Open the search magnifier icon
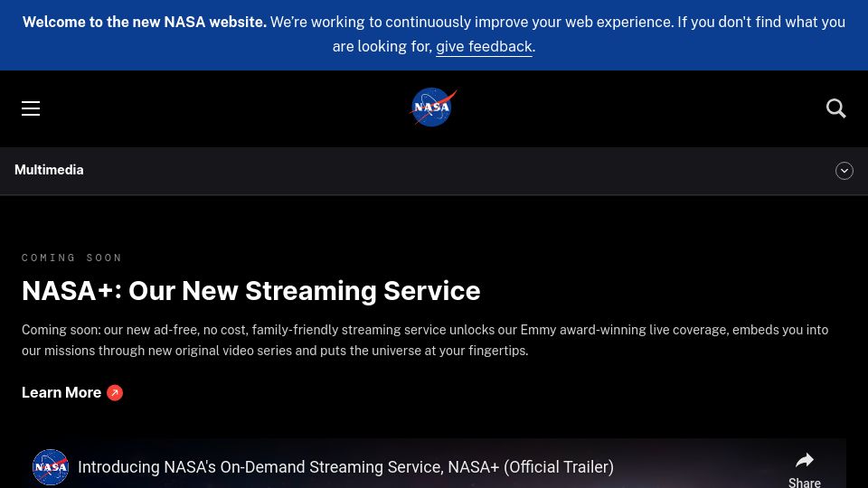The width and height of the screenshot is (868, 488). [835, 108]
